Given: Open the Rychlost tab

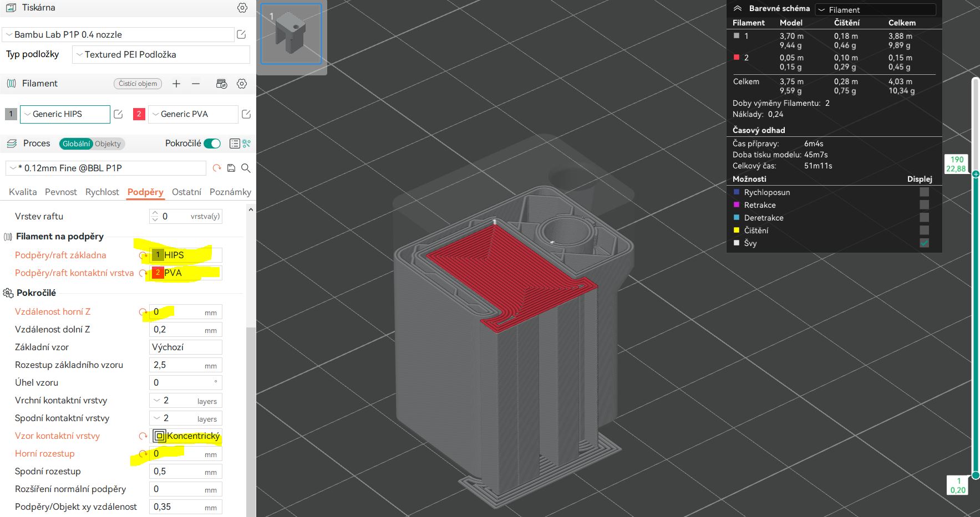Looking at the screenshot, I should (102, 192).
